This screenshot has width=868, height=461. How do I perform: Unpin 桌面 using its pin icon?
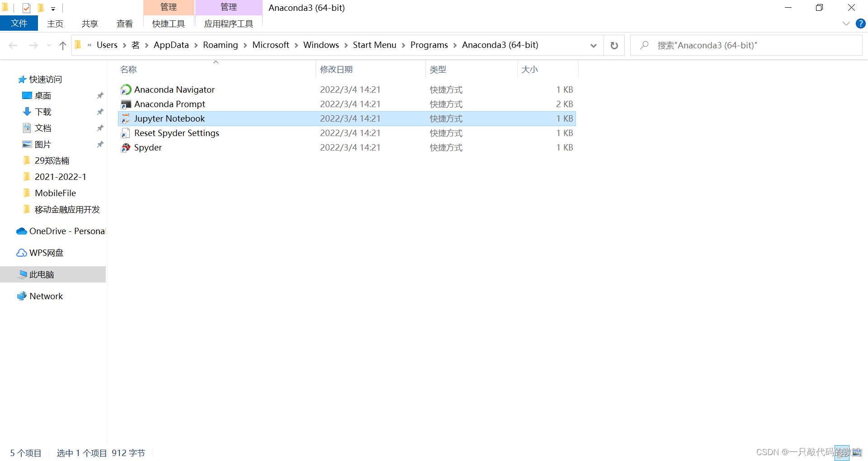click(100, 96)
